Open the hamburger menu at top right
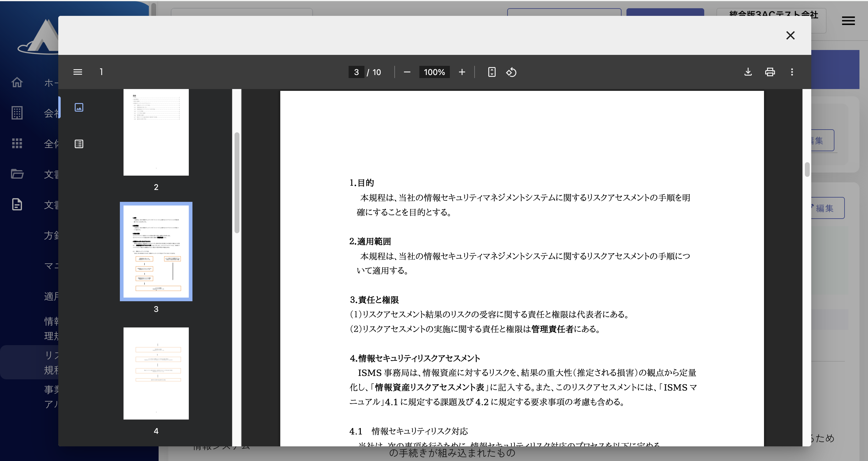The image size is (868, 461). point(848,21)
